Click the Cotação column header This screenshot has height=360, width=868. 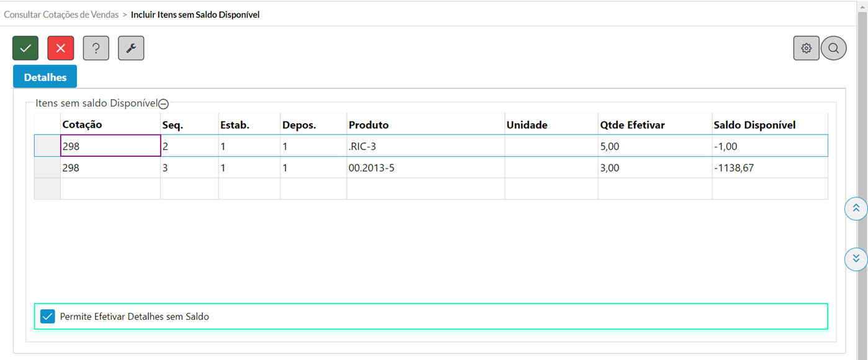[x=110, y=125]
